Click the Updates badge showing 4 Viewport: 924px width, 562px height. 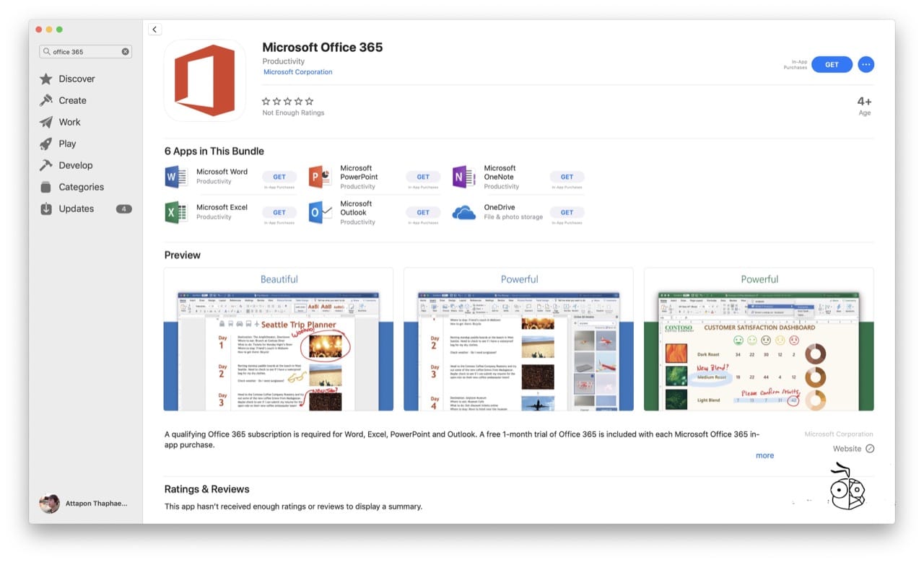[123, 208]
